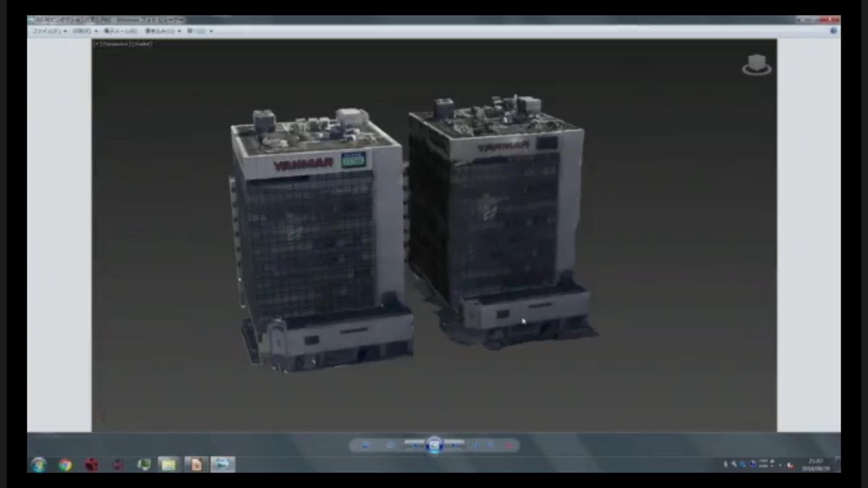
Task: Delete the photo with red X button
Action: pos(509,445)
